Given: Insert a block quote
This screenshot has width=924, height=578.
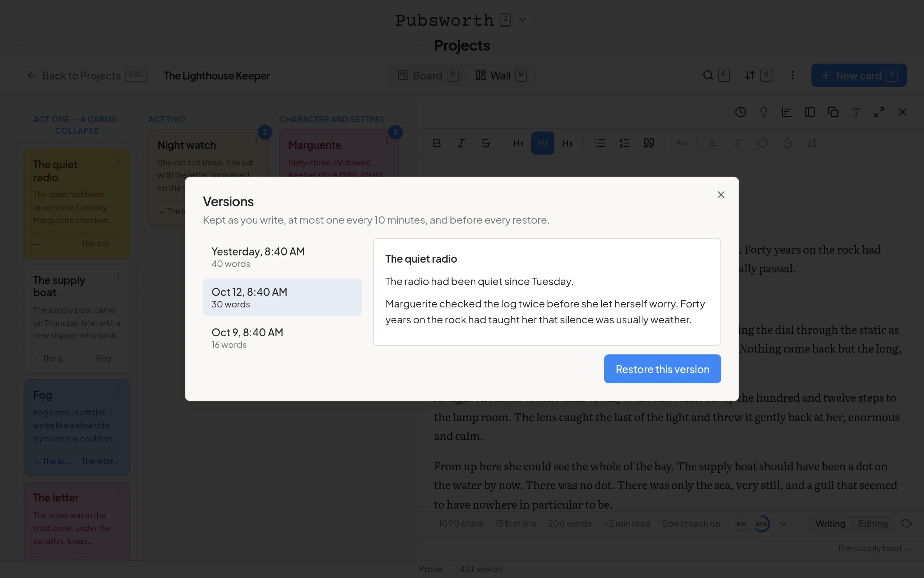Looking at the screenshot, I should click(x=649, y=143).
